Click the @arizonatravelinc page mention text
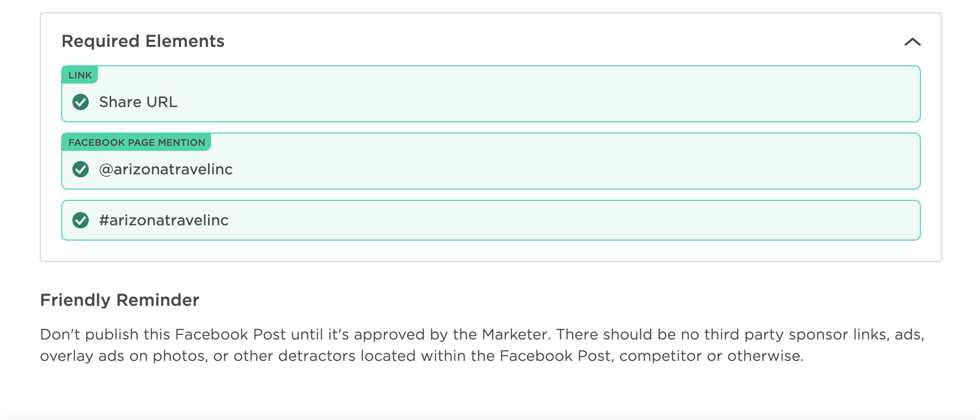 166,169
